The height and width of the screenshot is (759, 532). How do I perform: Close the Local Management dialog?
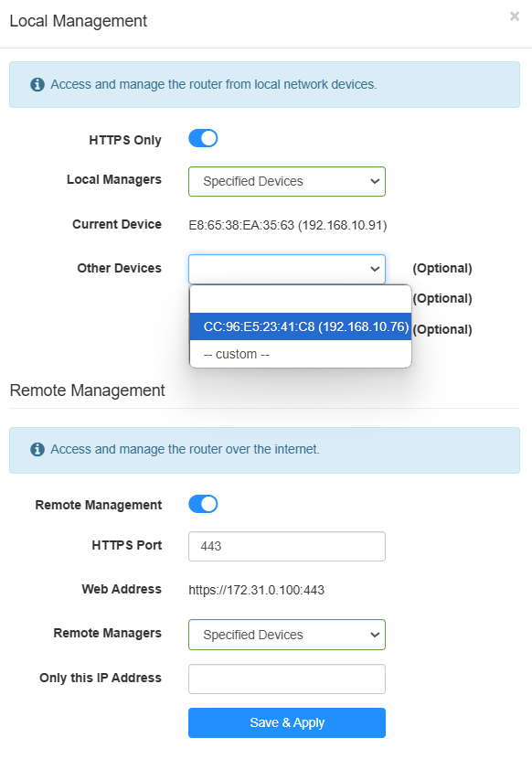point(514,16)
